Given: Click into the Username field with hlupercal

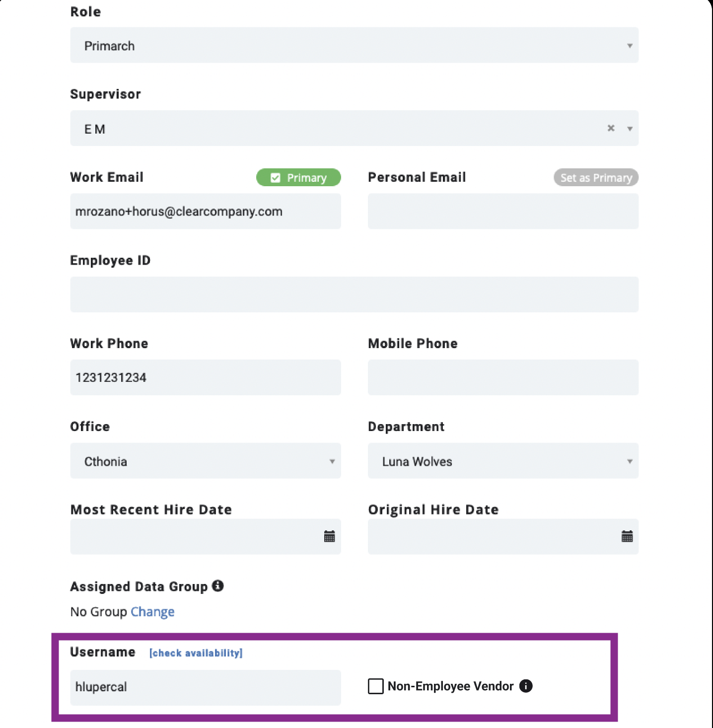Looking at the screenshot, I should [x=206, y=687].
